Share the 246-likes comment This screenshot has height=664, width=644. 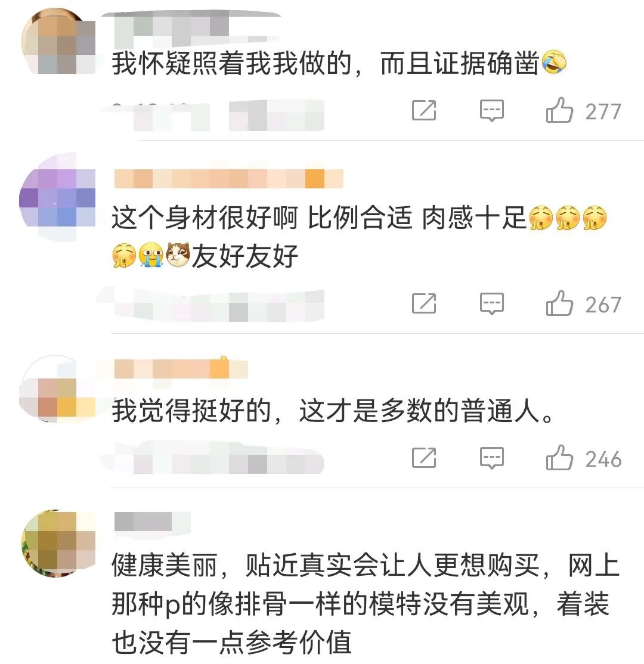coord(424,458)
